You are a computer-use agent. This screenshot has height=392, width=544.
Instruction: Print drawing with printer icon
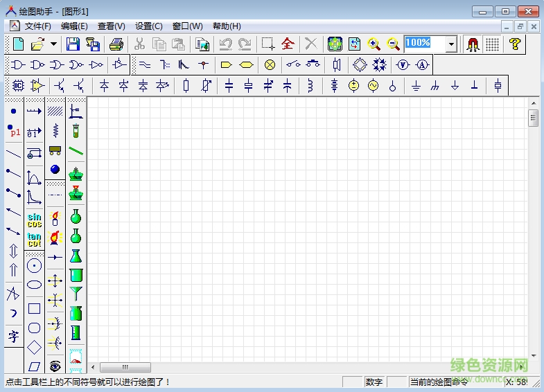pos(116,44)
